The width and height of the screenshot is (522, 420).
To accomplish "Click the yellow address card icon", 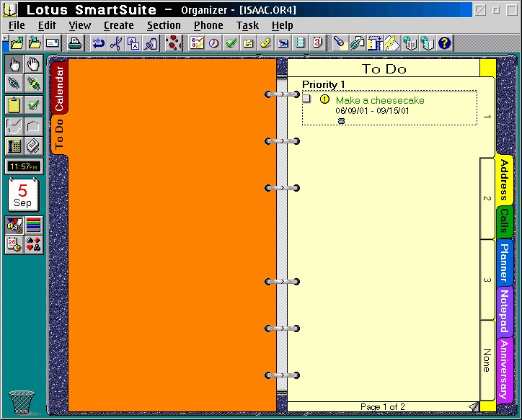I will coord(248,43).
